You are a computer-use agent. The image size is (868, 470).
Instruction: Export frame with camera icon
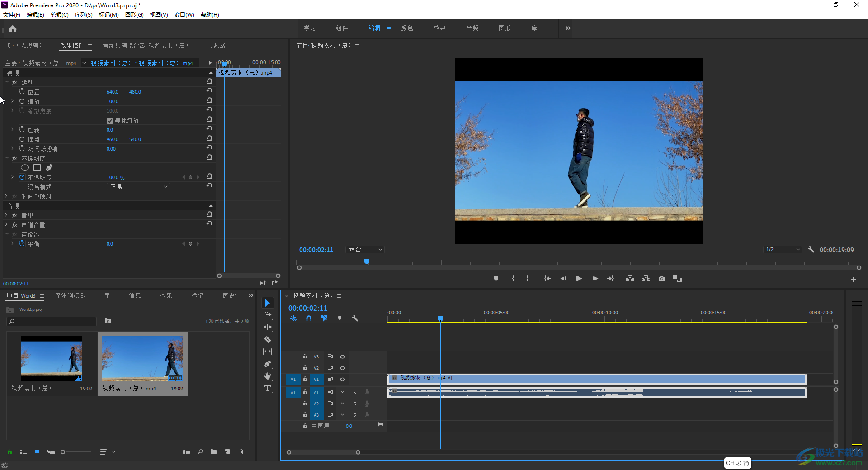coord(662,279)
